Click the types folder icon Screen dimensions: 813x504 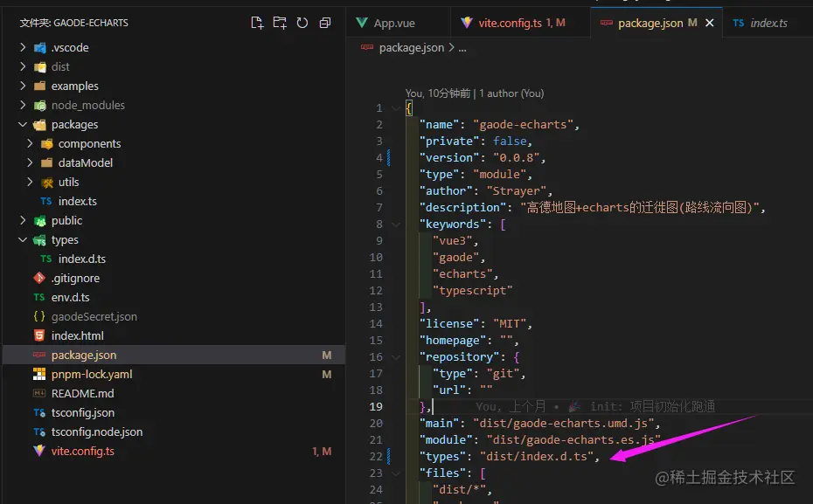(x=39, y=240)
